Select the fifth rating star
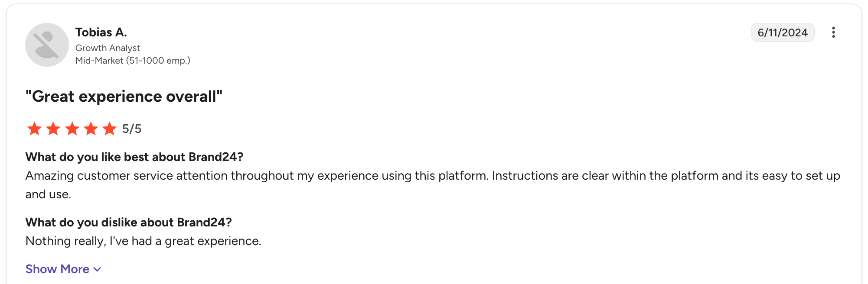 click(x=110, y=129)
